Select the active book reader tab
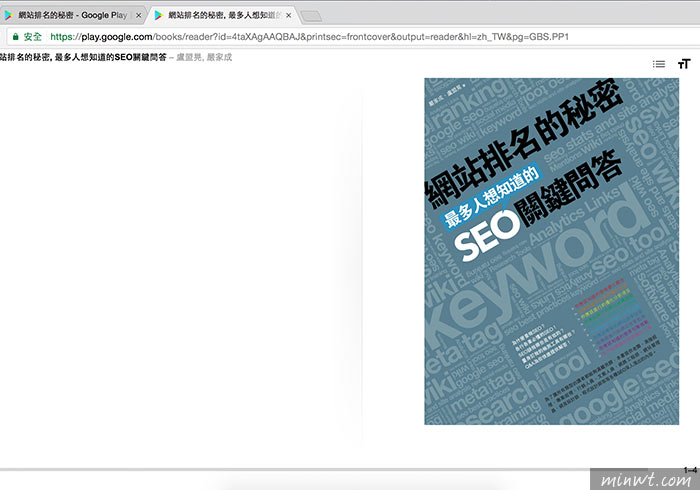The width and height of the screenshot is (700, 490). (221, 15)
